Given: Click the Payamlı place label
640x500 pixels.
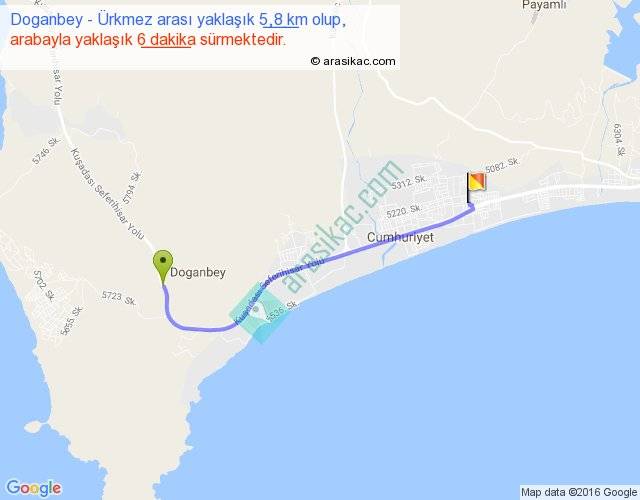Looking at the screenshot, I should coord(544,5).
